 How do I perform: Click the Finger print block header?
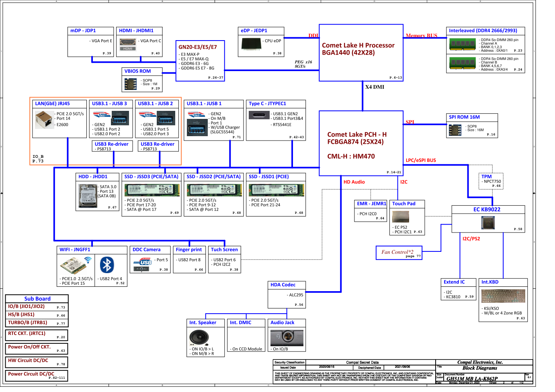[x=189, y=249]
